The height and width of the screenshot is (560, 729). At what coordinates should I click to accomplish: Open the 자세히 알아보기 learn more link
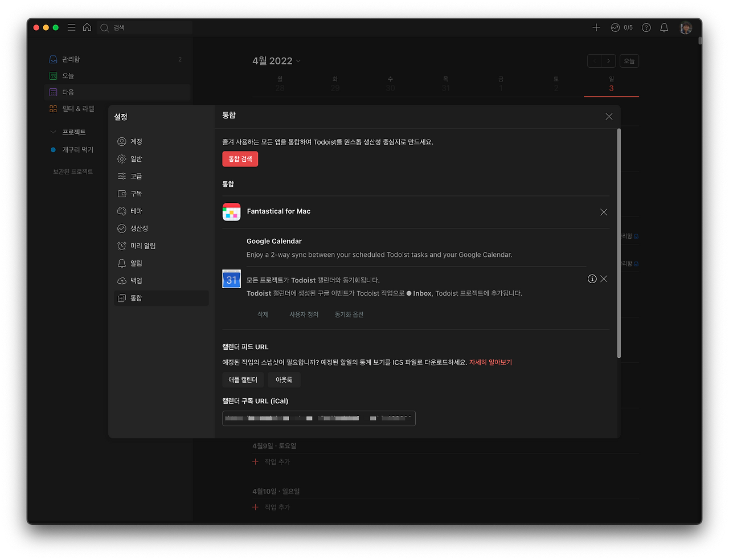[490, 362]
